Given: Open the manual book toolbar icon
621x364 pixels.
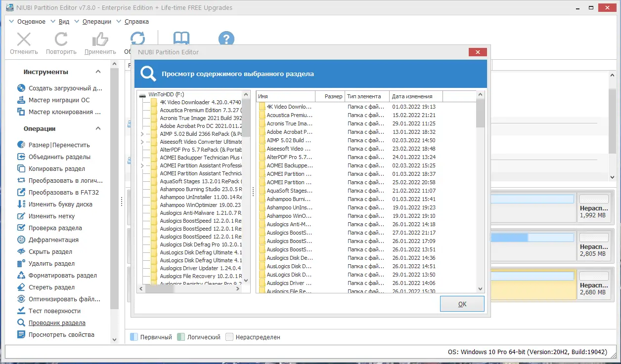Looking at the screenshot, I should pos(181,39).
